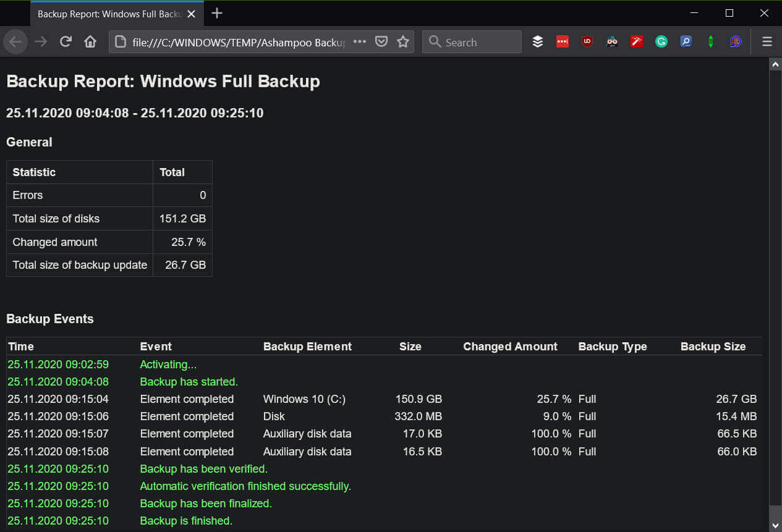Open the blue magnifier search extension
Image resolution: width=782 pixels, height=532 pixels.
[686, 41]
